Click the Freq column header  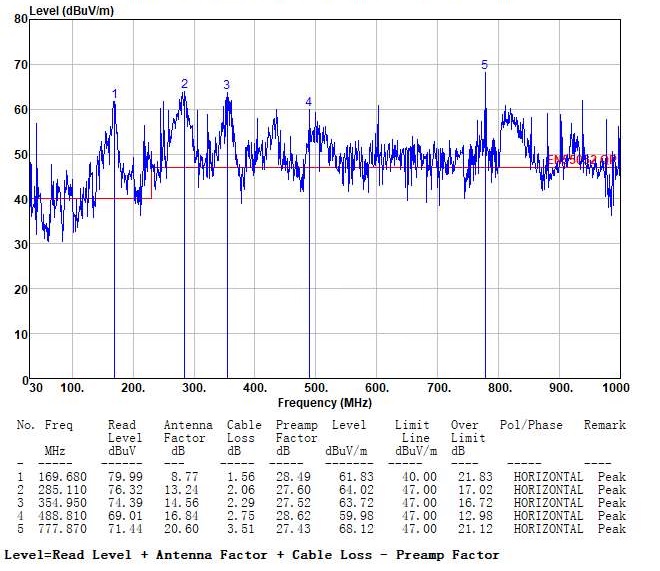click(x=59, y=425)
